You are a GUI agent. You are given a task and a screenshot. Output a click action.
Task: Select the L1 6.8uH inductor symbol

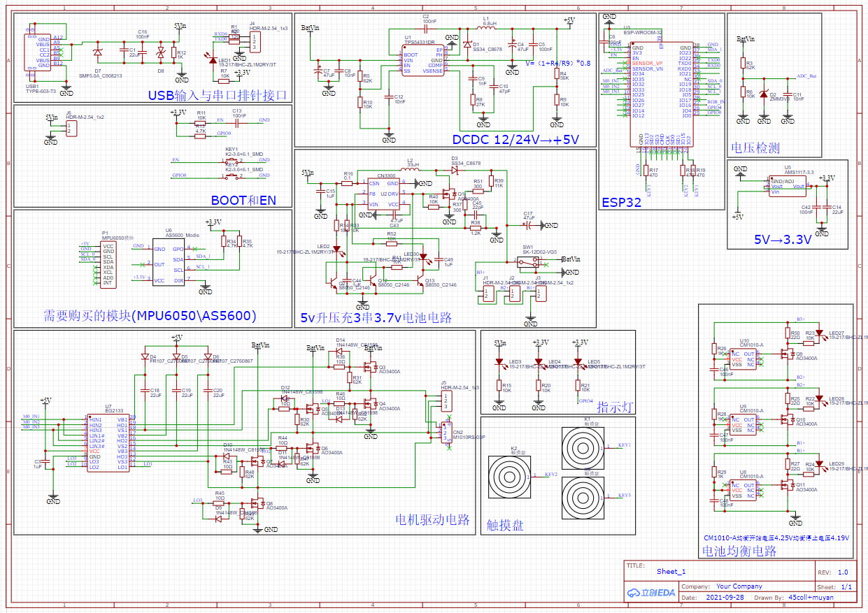pyautogui.click(x=485, y=29)
